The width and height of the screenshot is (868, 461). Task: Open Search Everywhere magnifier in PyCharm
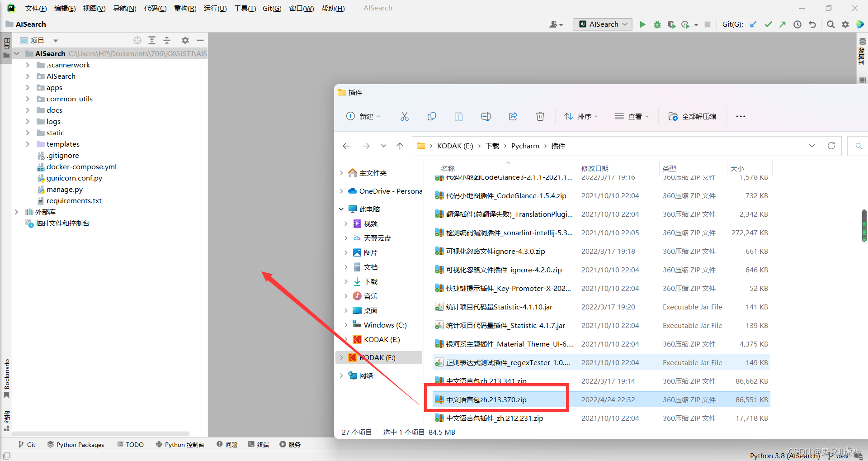[830, 24]
